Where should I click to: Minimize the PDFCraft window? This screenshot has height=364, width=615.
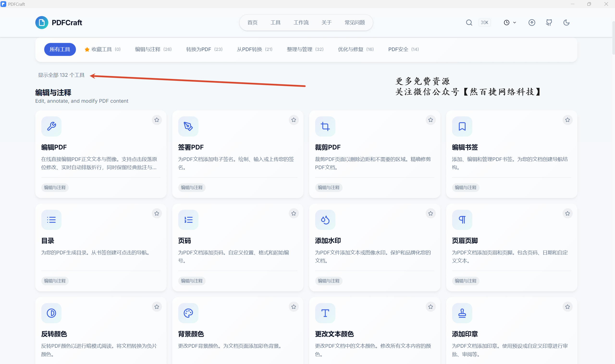[572, 4]
